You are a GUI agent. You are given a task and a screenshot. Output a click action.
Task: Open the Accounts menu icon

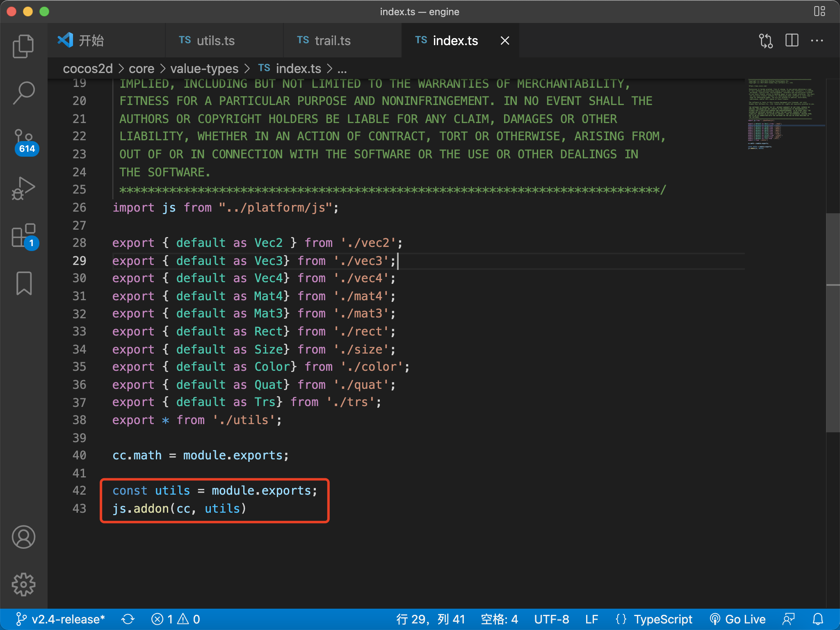pyautogui.click(x=23, y=537)
